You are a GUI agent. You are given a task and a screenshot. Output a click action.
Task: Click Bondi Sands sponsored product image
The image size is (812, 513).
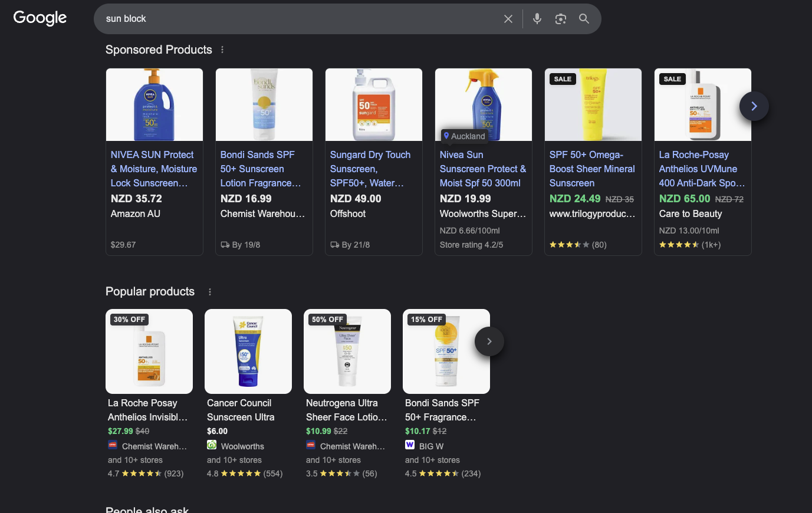pyautogui.click(x=264, y=104)
